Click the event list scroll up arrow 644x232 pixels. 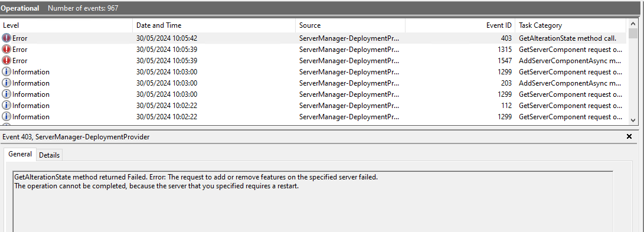point(633,24)
